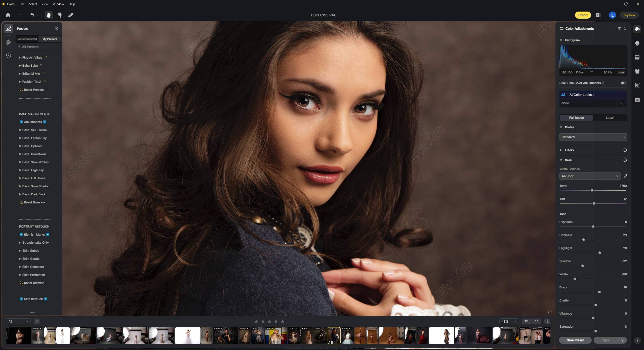Open the clothing adjustments shirt icon
This screenshot has height=350, width=644.
(x=637, y=71)
